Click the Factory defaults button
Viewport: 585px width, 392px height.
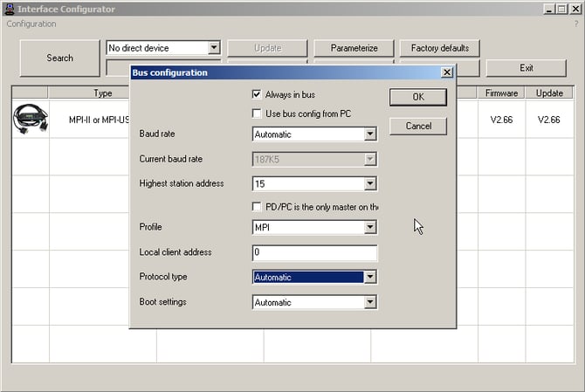click(440, 48)
